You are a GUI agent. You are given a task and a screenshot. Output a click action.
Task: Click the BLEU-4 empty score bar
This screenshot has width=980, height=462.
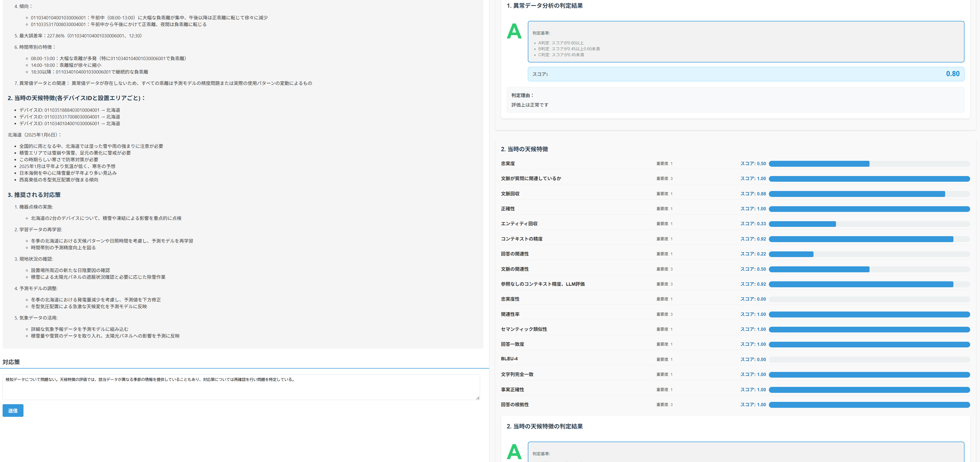pyautogui.click(x=869, y=360)
